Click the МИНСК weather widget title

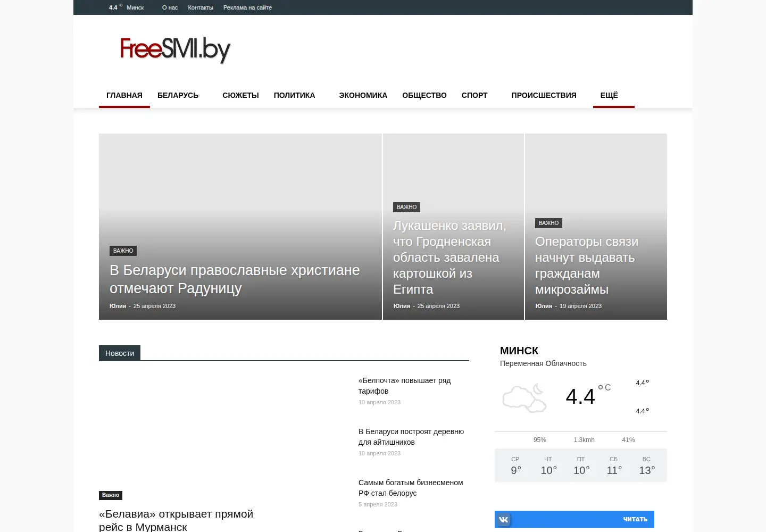[519, 351]
